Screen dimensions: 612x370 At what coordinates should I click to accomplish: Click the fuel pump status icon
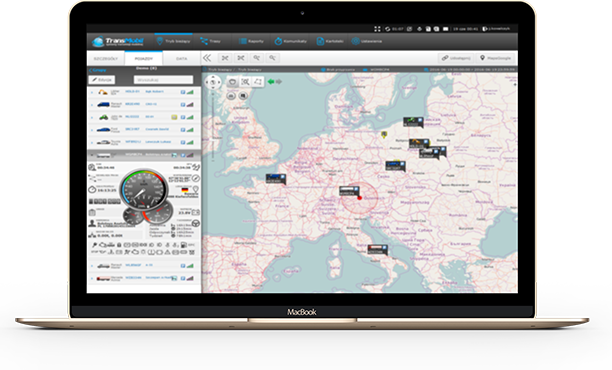183,245
